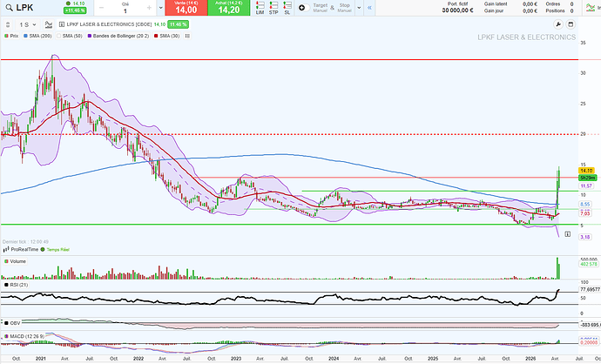
Task: Toggle the SMA (50) indicator
Action: (70, 36)
